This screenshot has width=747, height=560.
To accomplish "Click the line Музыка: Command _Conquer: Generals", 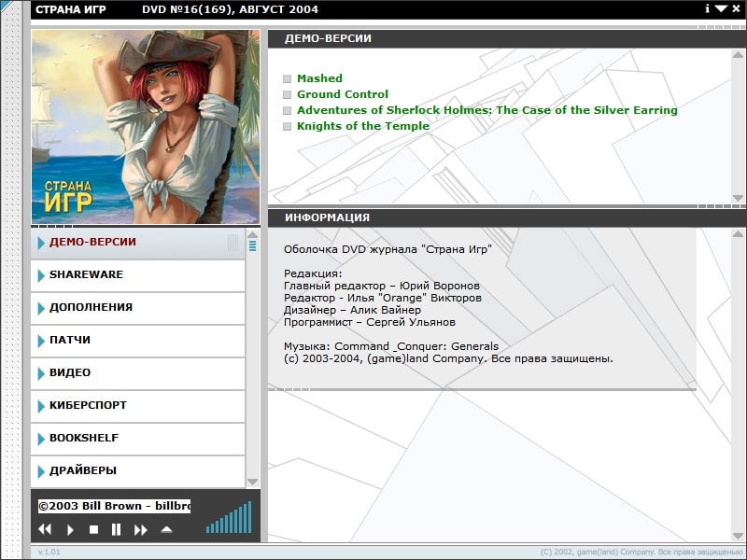I will [x=391, y=346].
